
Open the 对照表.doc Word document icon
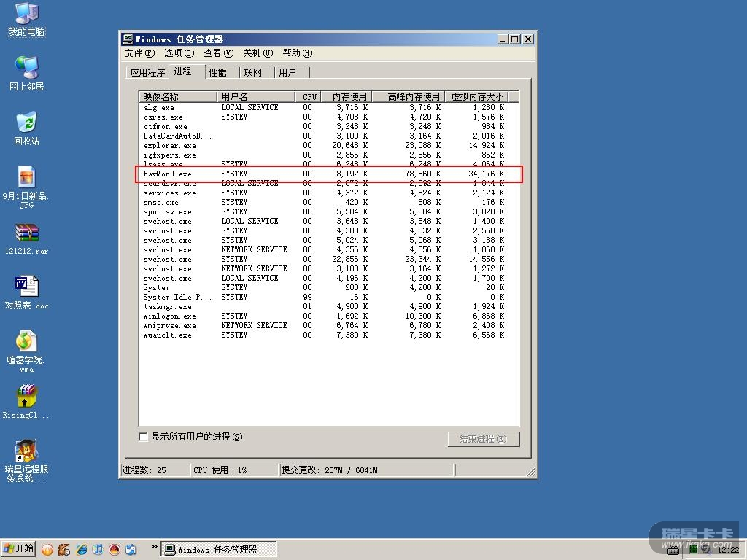click(26, 287)
